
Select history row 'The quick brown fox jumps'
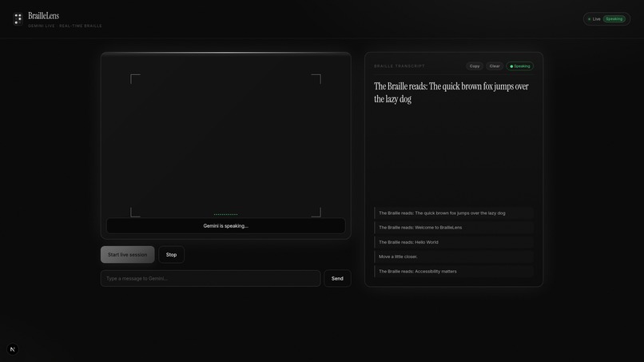pyautogui.click(x=454, y=213)
